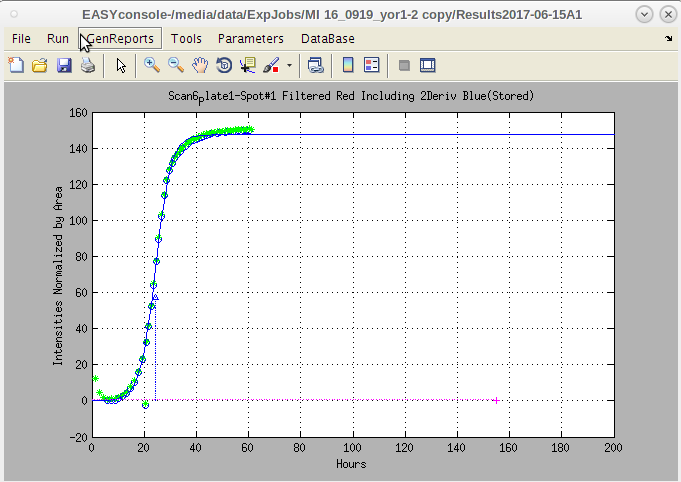681x482 pixels.
Task: Open the Parameters menu
Action: [250, 38]
